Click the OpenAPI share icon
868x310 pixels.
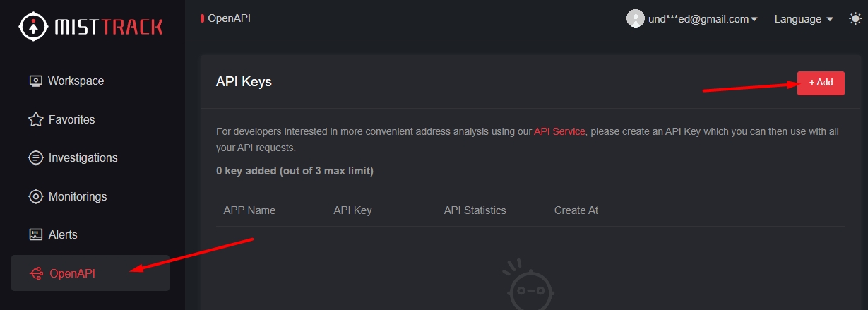pyautogui.click(x=35, y=273)
